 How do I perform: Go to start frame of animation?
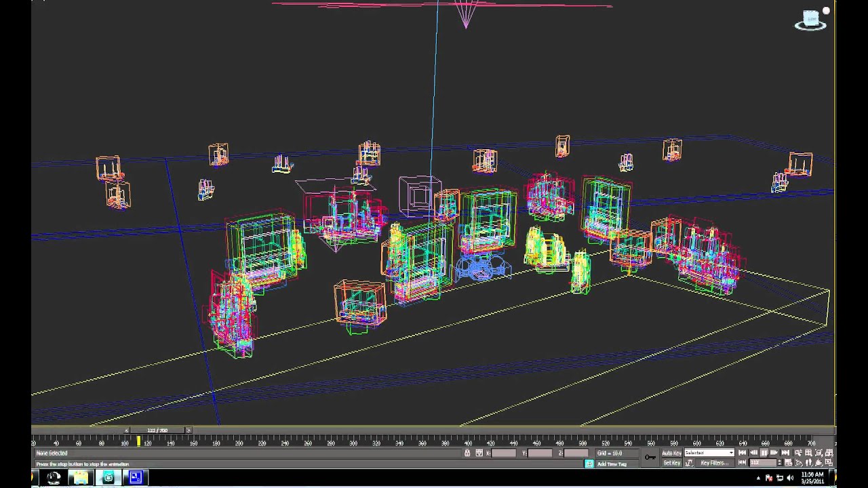point(742,453)
